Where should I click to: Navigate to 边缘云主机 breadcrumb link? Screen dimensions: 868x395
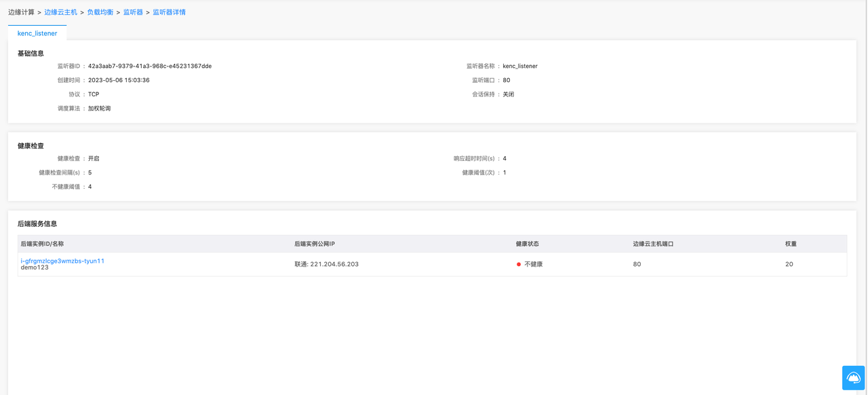pos(61,12)
